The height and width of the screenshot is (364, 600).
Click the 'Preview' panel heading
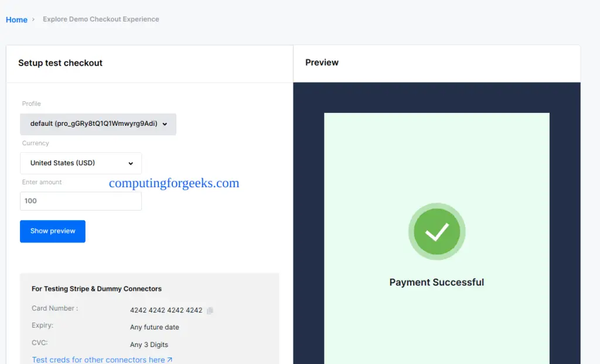pyautogui.click(x=322, y=62)
